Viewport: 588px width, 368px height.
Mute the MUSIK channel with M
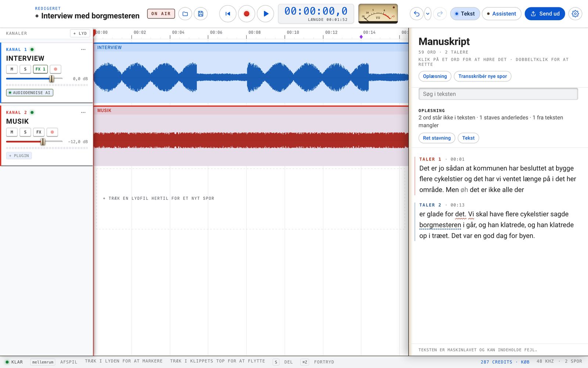(x=12, y=132)
